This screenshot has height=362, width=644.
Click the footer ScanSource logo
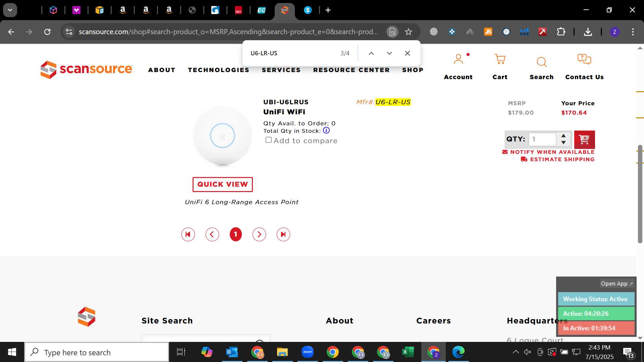(x=87, y=316)
